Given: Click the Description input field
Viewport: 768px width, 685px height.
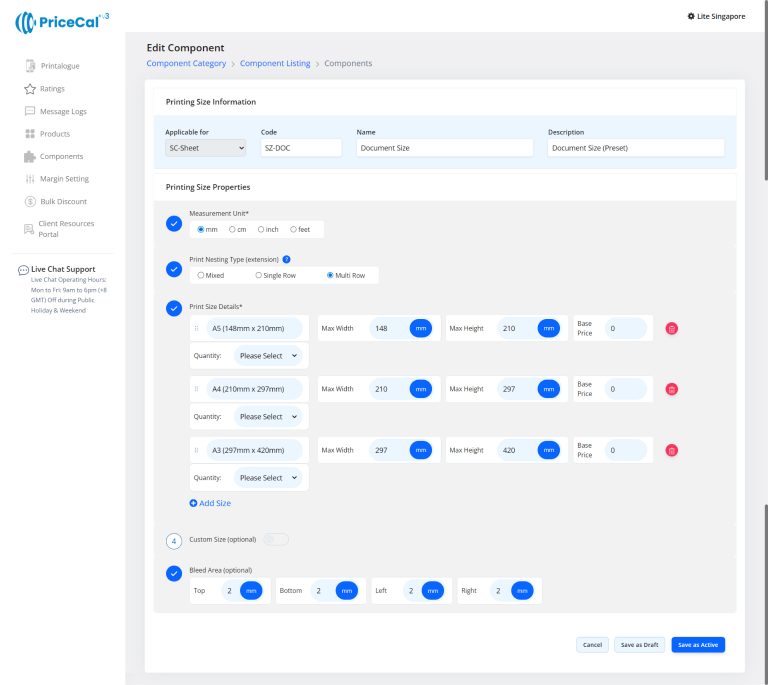Looking at the screenshot, I should pyautogui.click(x=635, y=148).
